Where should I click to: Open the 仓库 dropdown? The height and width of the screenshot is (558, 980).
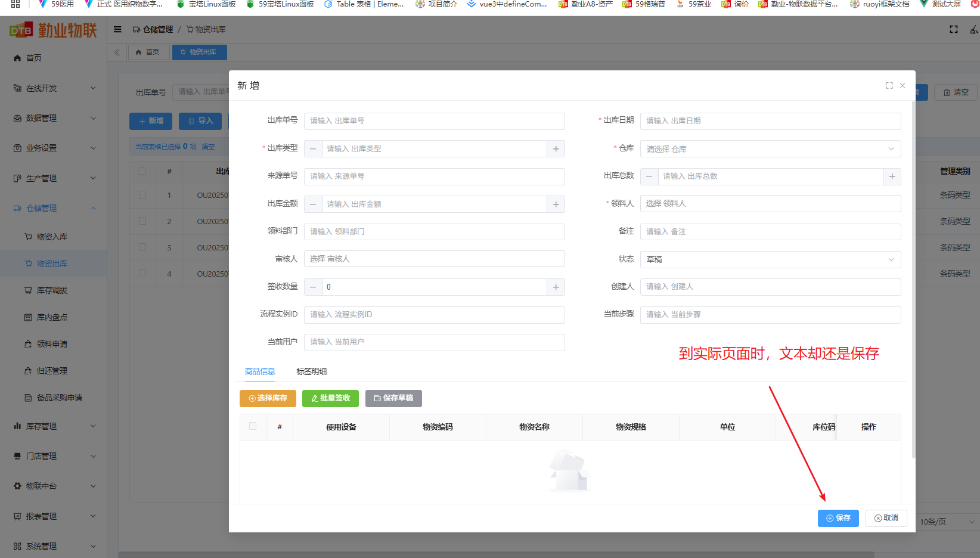tap(770, 149)
